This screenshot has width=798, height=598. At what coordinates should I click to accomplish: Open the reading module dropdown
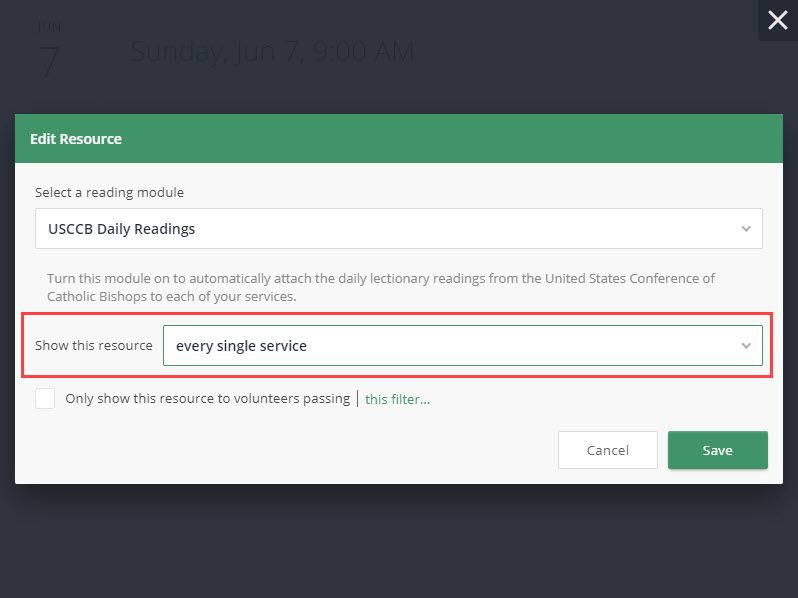pos(398,229)
